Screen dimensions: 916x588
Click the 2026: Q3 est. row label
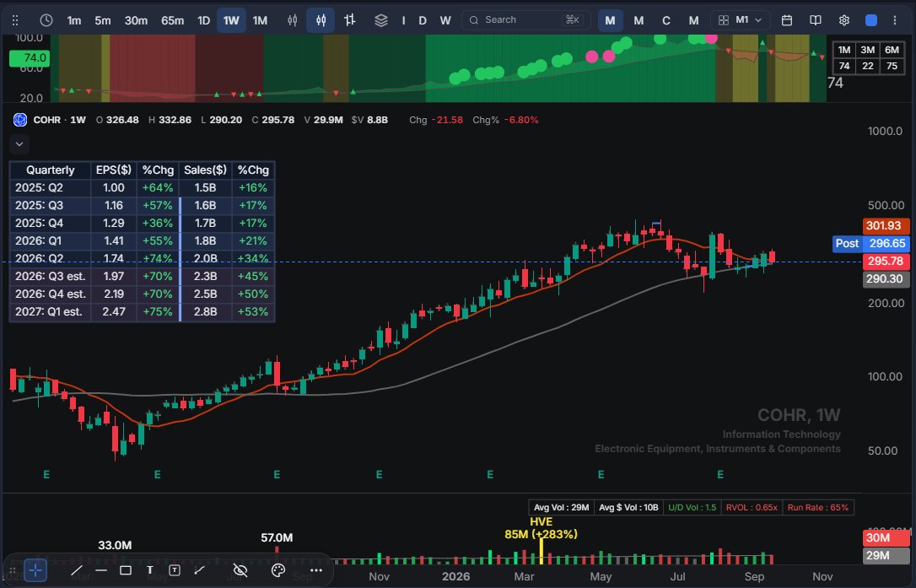pos(51,276)
